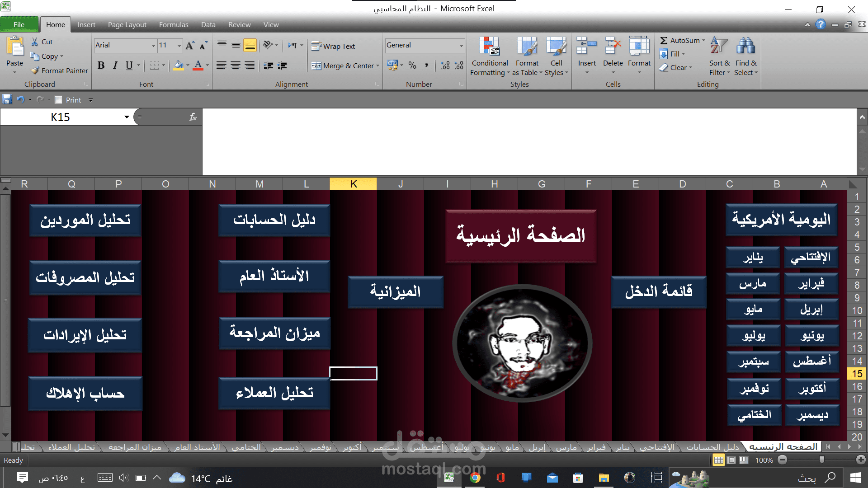Activate the Format Painter tool

pos(59,70)
